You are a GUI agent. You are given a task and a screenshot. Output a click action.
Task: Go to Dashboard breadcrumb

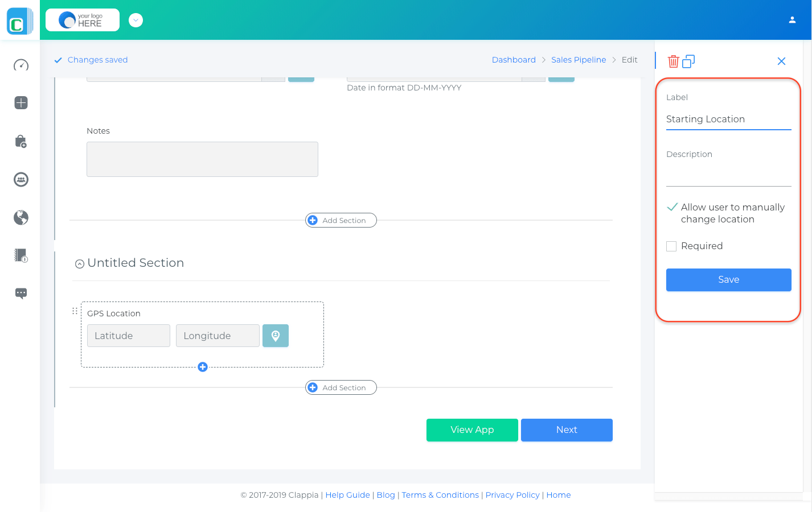[x=514, y=60]
